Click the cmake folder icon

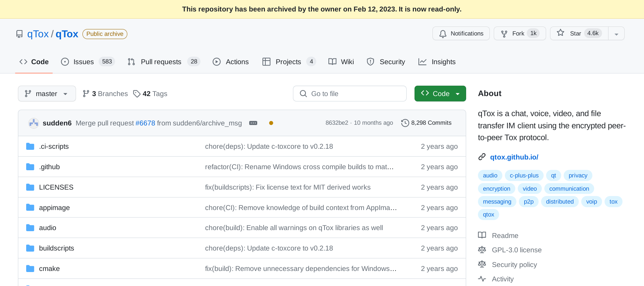[30, 268]
